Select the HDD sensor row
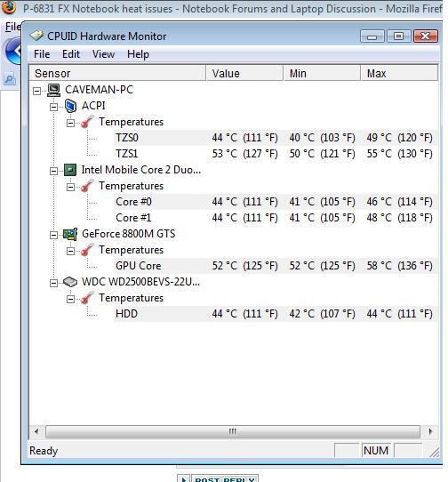The image size is (448, 482). [276, 314]
